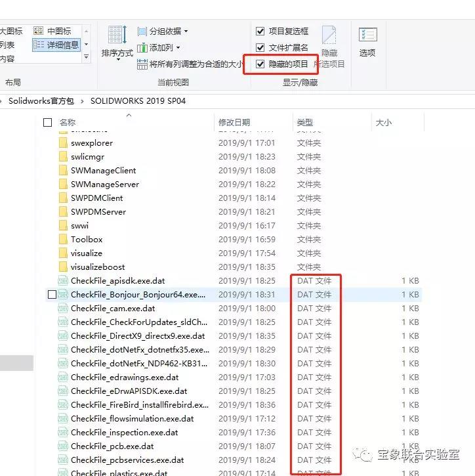Tick the checkbox beside CheckFile_Bonjour_Bonjour64.exe

coord(52,295)
